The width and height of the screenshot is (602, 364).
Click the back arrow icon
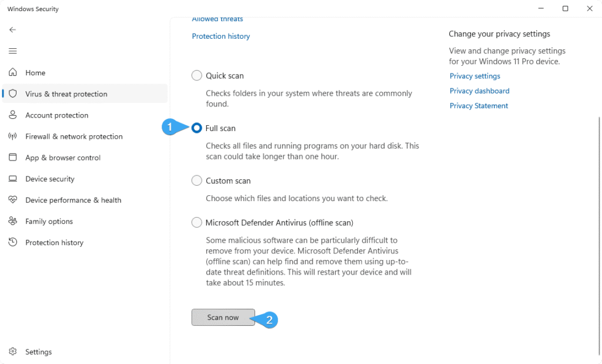(x=13, y=29)
